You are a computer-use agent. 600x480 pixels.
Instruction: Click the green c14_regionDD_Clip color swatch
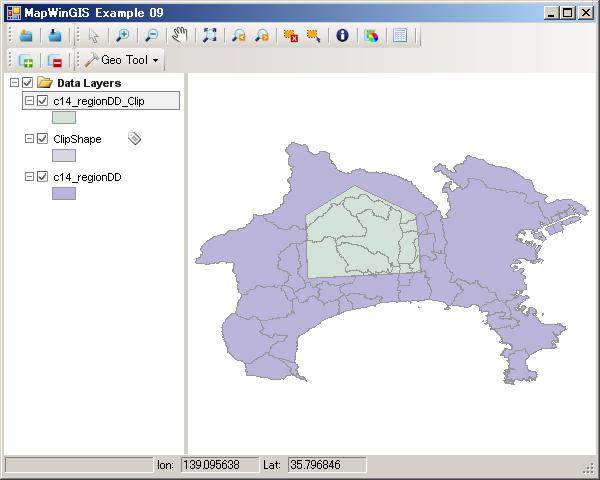tap(64, 118)
